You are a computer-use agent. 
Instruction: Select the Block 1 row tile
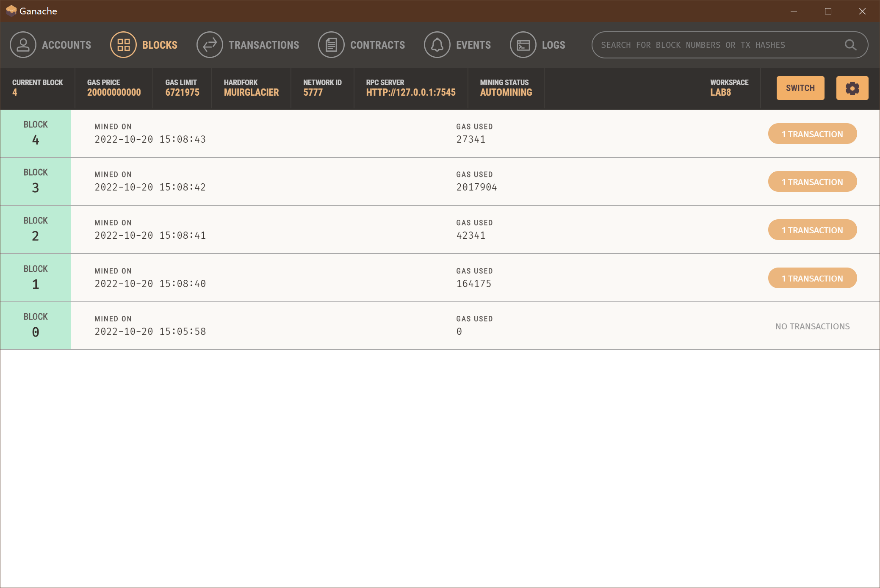click(x=36, y=278)
